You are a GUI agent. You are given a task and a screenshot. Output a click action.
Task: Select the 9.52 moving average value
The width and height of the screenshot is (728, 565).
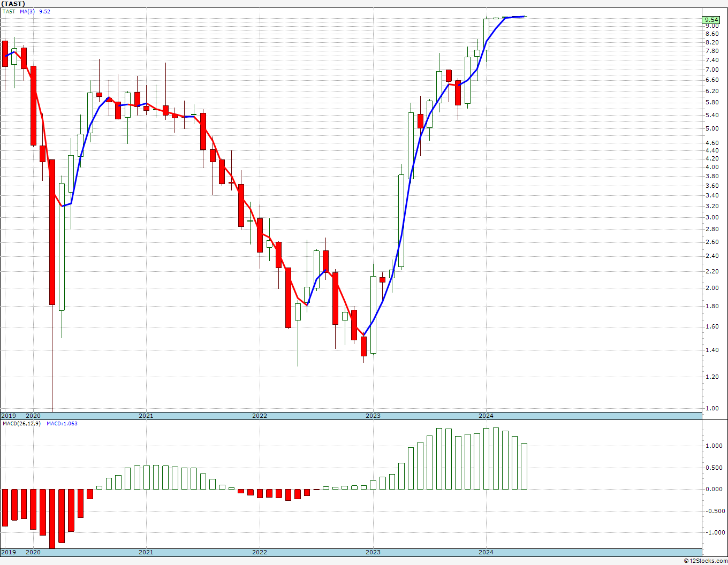coord(45,11)
